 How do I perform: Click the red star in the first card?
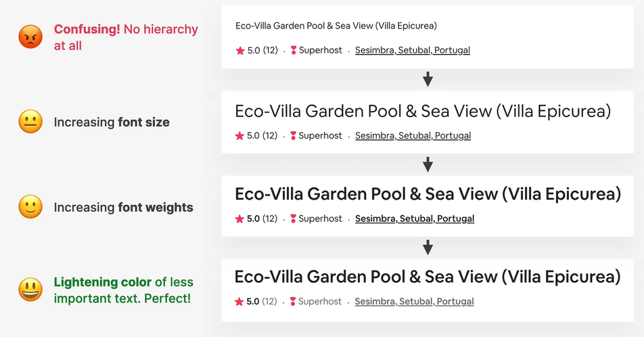coord(240,51)
